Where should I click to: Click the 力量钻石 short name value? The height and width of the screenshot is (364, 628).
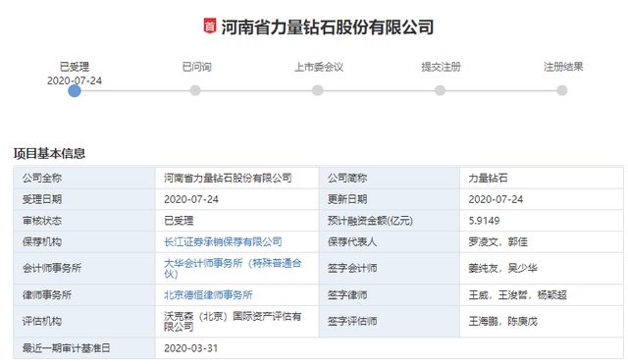489,178
